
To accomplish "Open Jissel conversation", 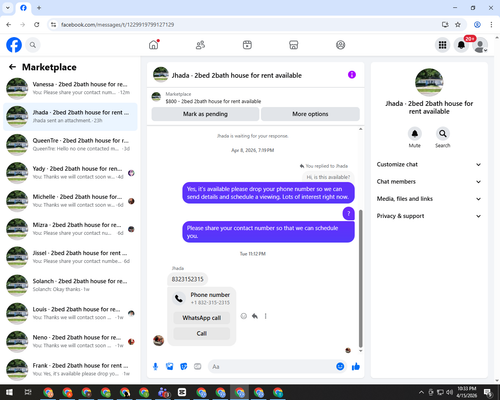I will 70,257.
